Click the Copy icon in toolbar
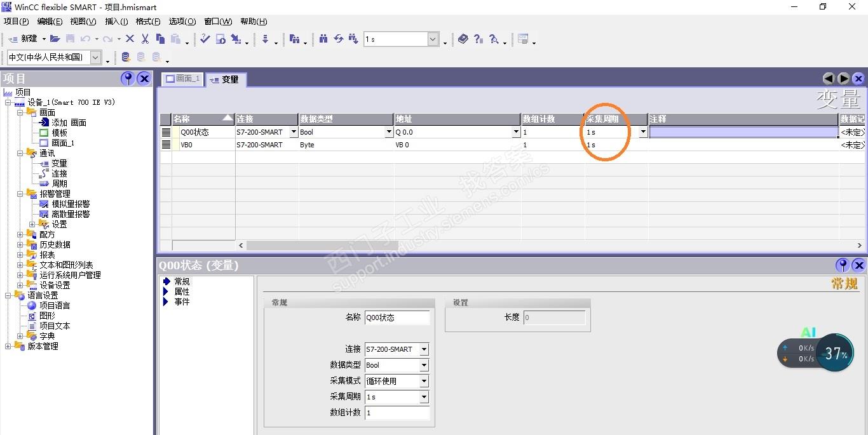This screenshot has height=435, width=868. (160, 39)
